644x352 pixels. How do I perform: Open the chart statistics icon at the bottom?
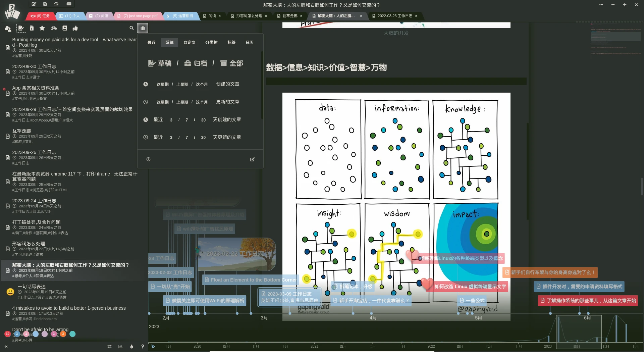coord(120,346)
